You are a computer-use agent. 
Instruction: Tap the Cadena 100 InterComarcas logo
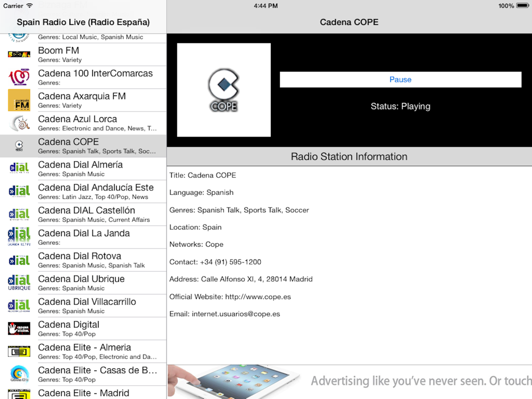click(19, 77)
